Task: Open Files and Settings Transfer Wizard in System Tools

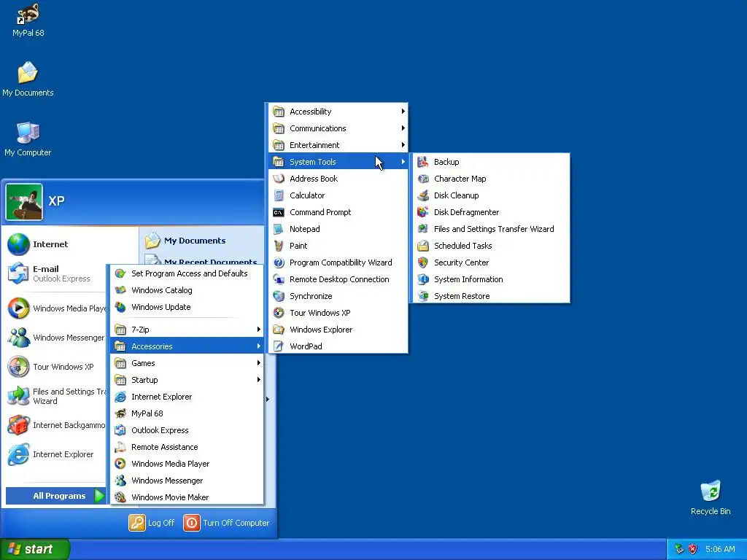Action: [491, 229]
